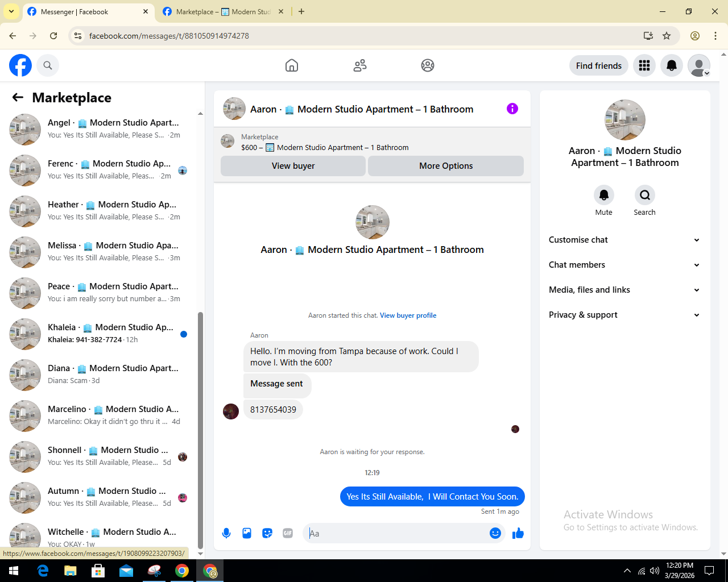The width and height of the screenshot is (728, 582).
Task: Expand Media, files and links section
Action: point(624,290)
